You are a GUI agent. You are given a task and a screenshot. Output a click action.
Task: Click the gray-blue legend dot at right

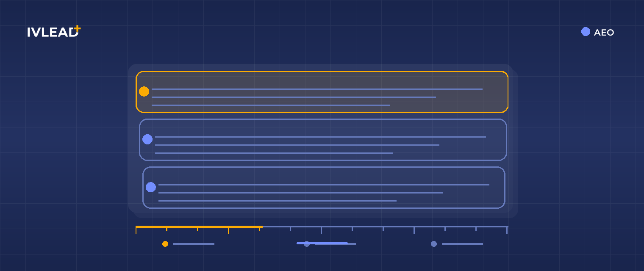pos(434,244)
